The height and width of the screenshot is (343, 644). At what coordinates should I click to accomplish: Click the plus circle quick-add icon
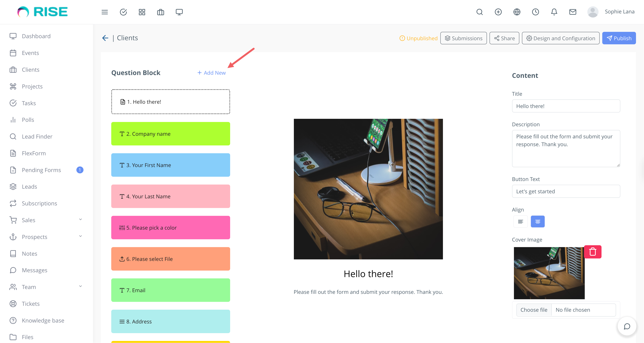[x=498, y=12]
